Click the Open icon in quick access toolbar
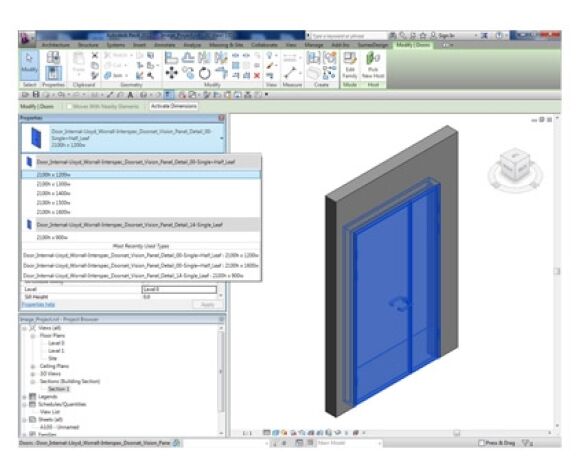 [25, 95]
